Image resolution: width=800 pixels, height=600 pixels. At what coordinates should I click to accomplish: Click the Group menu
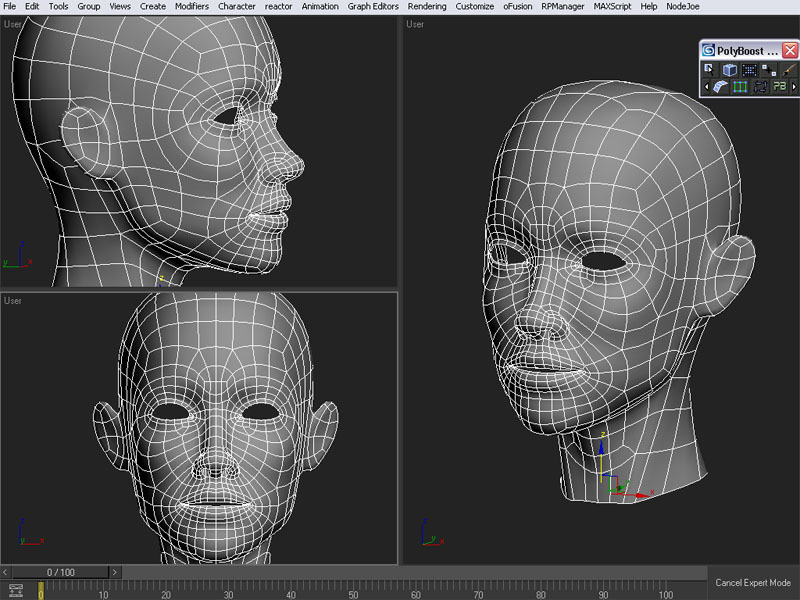click(x=89, y=7)
